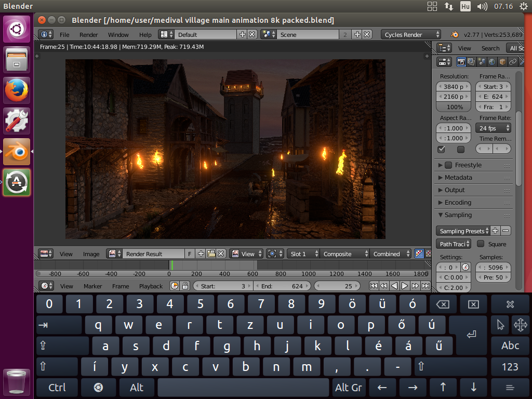Image resolution: width=532 pixels, height=399 pixels.
Task: Open the Window menu
Action: tap(118, 35)
